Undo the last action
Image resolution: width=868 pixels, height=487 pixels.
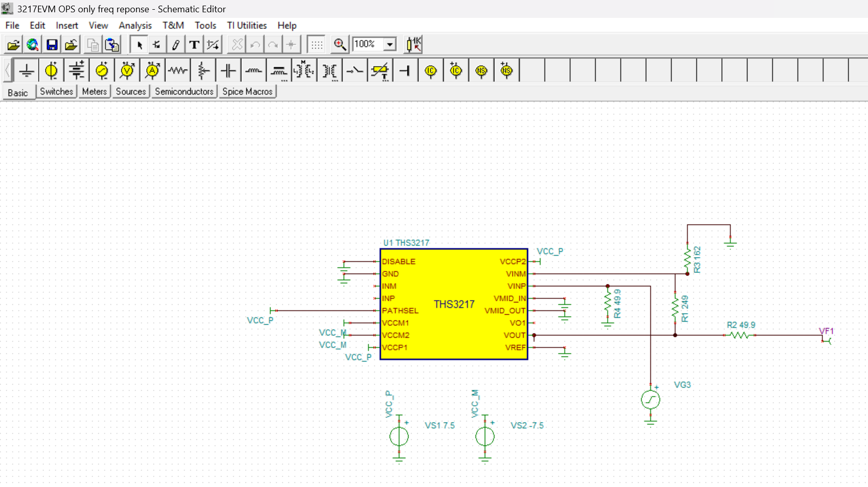coord(255,45)
